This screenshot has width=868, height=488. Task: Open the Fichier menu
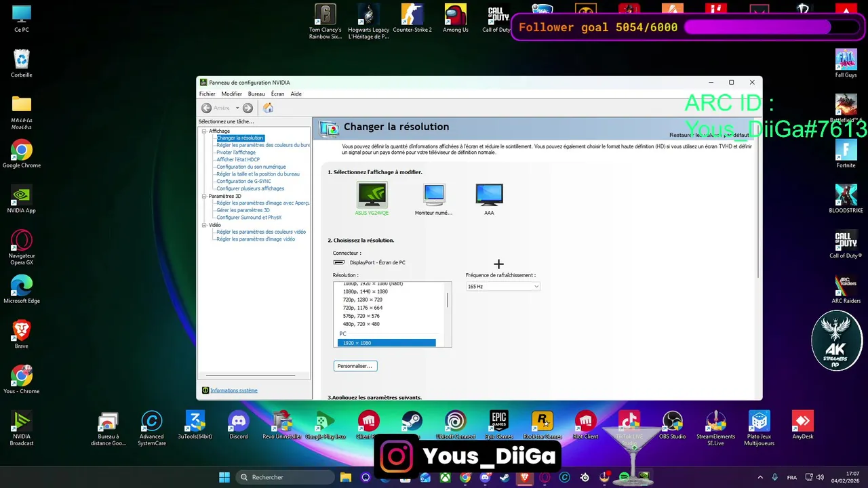[x=207, y=94]
